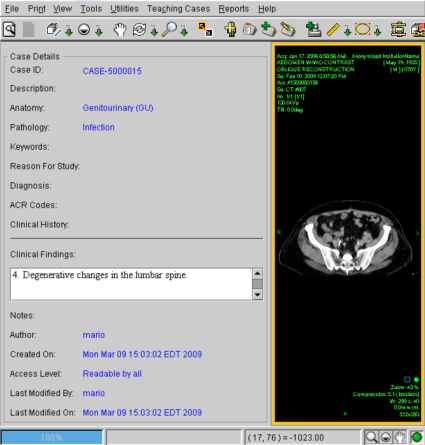Click the Last Modified On date value
Viewport: 425px width, 445px height.
(142, 413)
